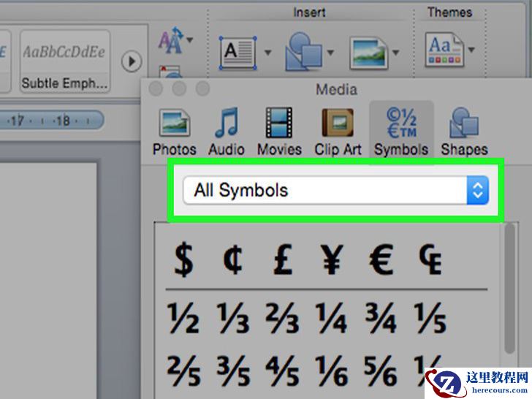Viewport: 532px width, 399px height.
Task: Expand the Shape insert dropdown arrow
Action: click(x=330, y=53)
